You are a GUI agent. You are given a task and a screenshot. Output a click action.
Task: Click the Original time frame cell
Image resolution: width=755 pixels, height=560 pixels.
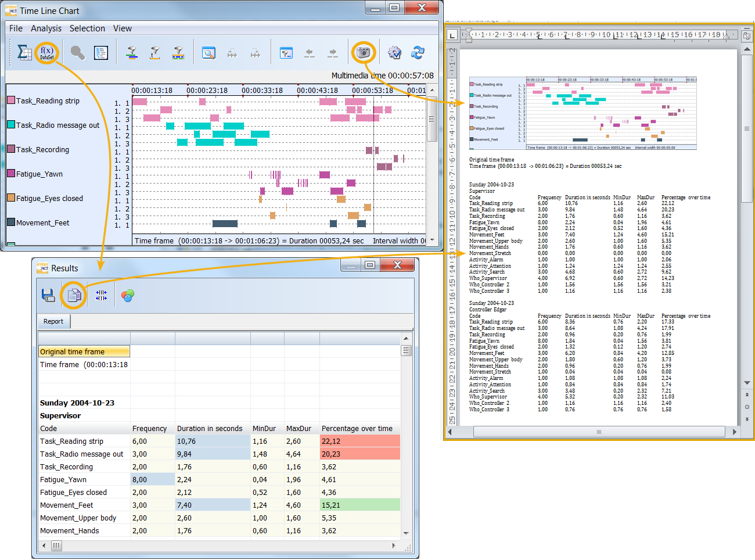(84, 351)
